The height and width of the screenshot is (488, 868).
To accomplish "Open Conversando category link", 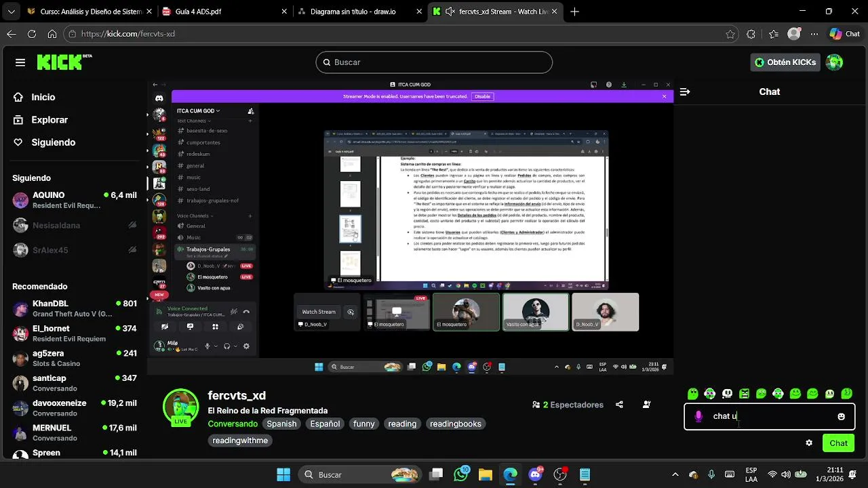I will (x=233, y=424).
